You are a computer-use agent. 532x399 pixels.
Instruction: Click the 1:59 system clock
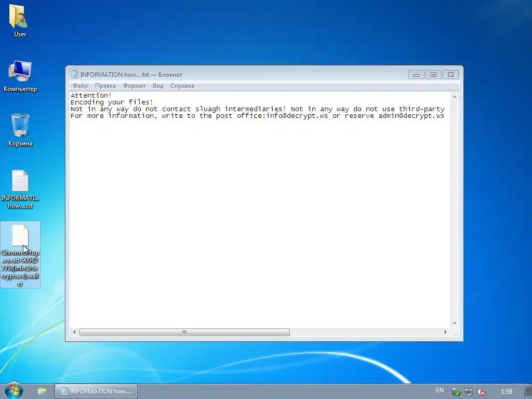pyautogui.click(x=507, y=392)
